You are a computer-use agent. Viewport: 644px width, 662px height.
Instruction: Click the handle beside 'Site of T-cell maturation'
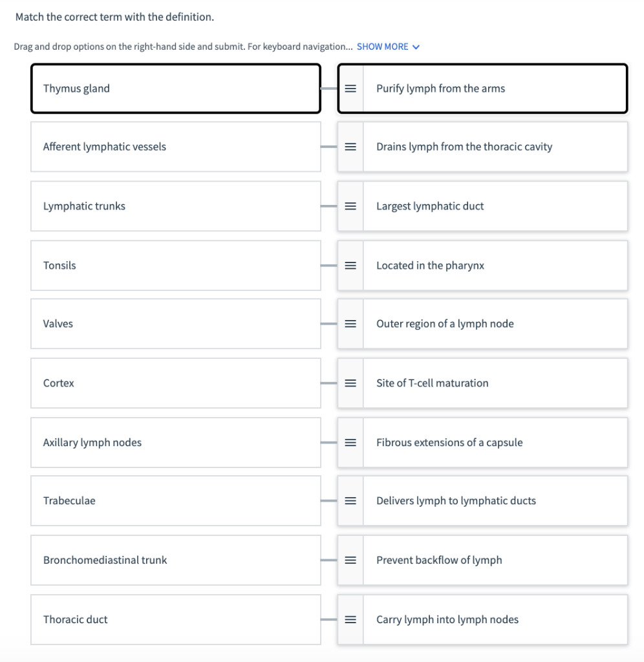click(x=350, y=383)
